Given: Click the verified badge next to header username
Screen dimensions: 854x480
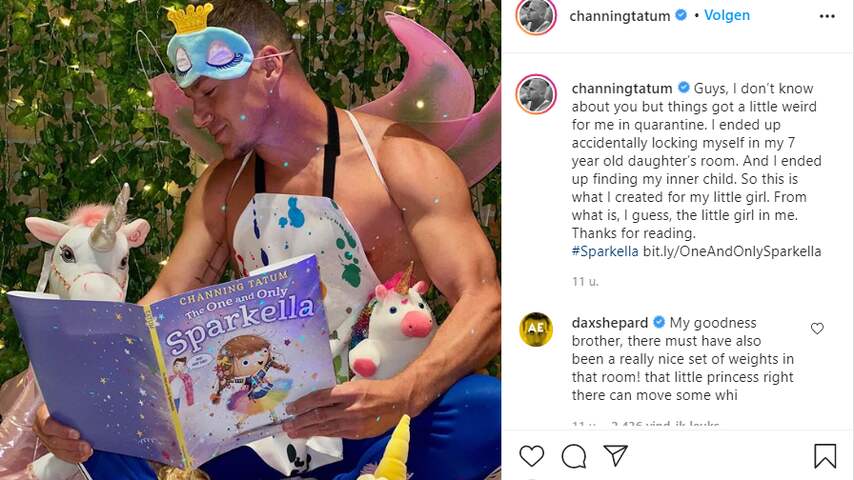Looking at the screenshot, I should click(681, 15).
